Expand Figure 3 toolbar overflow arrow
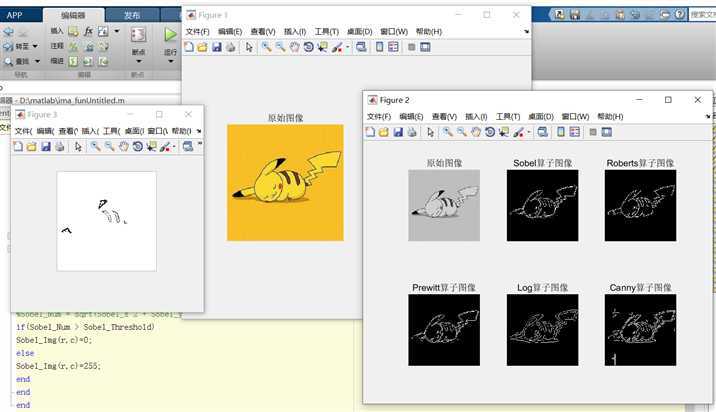The height and width of the screenshot is (412, 716). click(200, 144)
